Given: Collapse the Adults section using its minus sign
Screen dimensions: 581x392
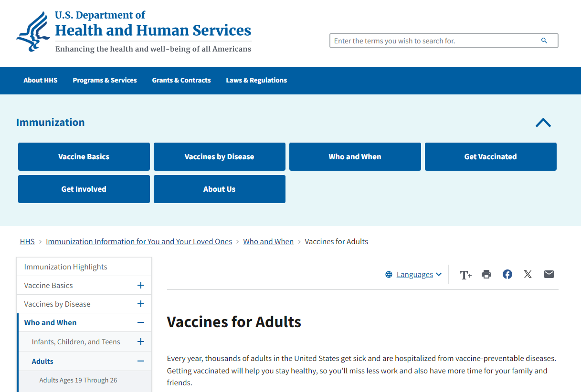Looking at the screenshot, I should [140, 361].
